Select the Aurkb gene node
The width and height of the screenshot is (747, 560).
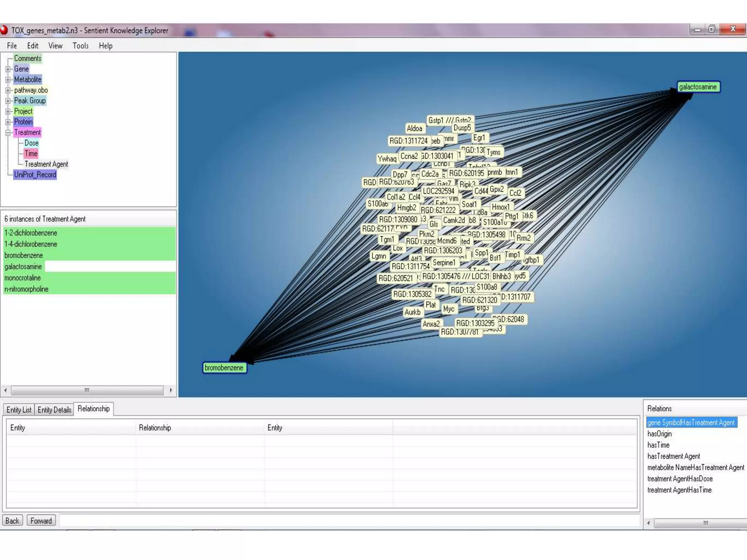[x=412, y=312]
